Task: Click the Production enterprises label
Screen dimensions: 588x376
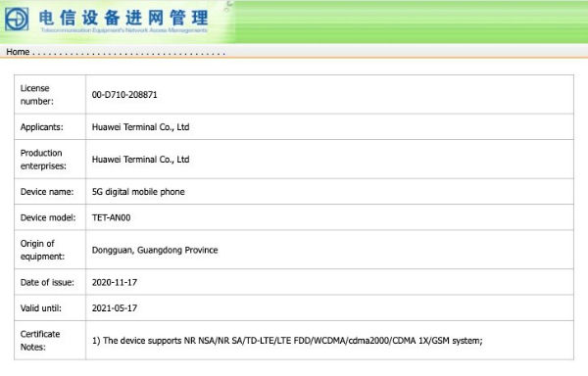Action: coord(43,160)
